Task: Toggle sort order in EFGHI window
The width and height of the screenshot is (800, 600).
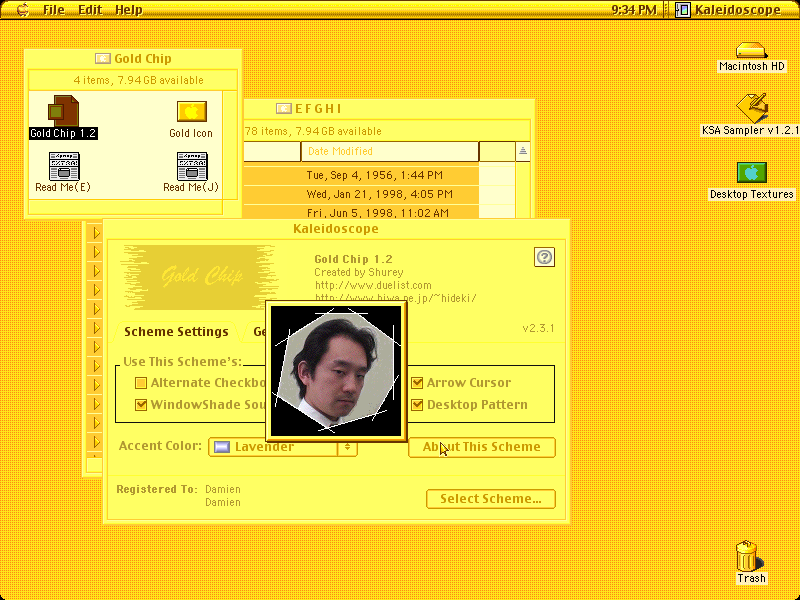Action: coord(522,152)
